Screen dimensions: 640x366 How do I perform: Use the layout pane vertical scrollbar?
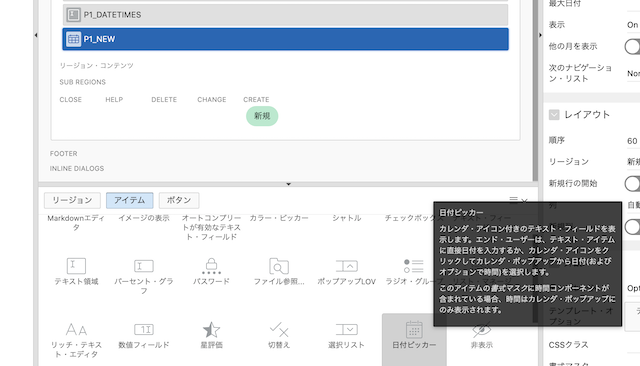pos(535,90)
